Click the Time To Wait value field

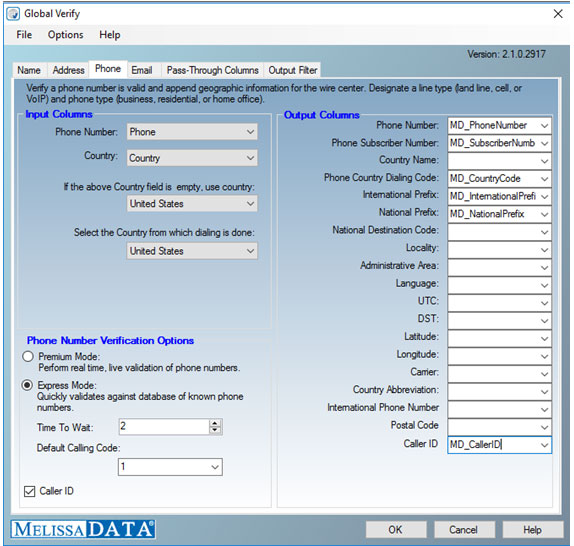coord(164,427)
